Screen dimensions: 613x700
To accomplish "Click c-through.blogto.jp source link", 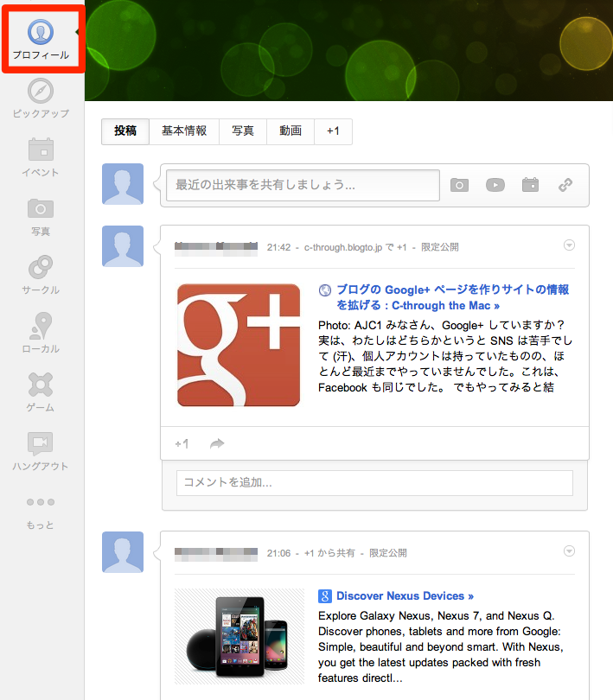I will point(343,247).
